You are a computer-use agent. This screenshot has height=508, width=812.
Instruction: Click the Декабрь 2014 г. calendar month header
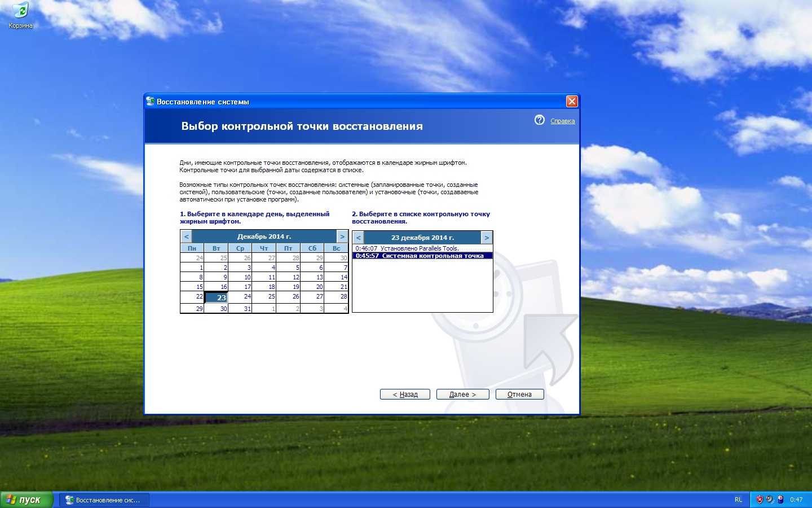(264, 237)
